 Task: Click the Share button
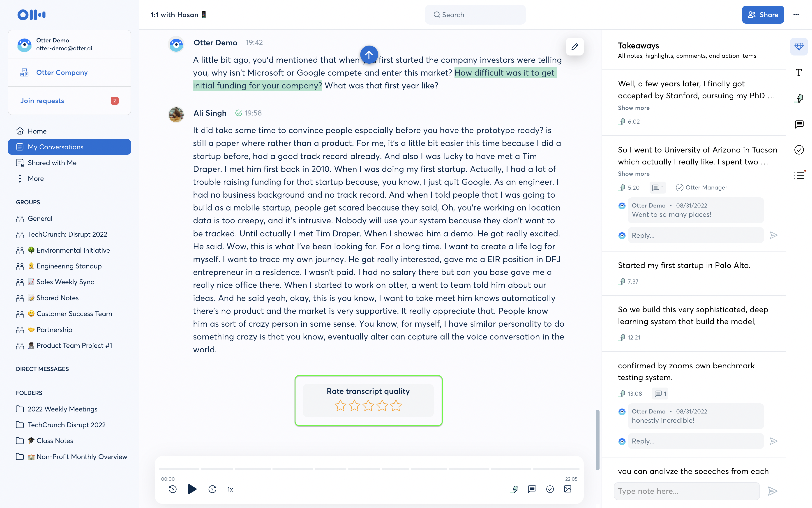tap(763, 14)
